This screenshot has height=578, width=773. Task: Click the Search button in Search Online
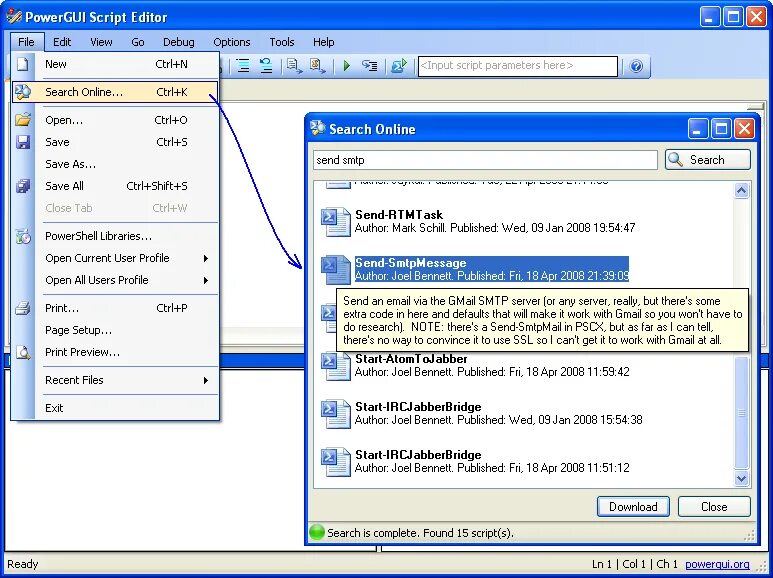coord(707,160)
